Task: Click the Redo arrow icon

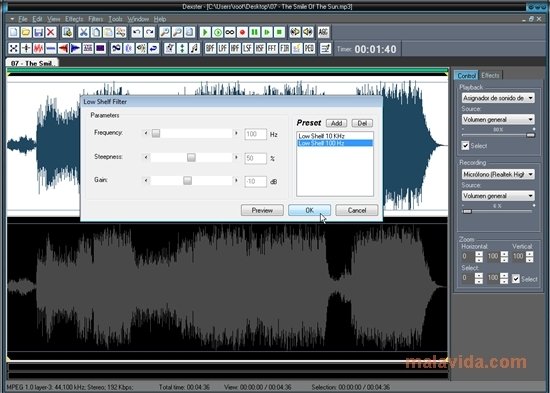Action: coord(149,32)
